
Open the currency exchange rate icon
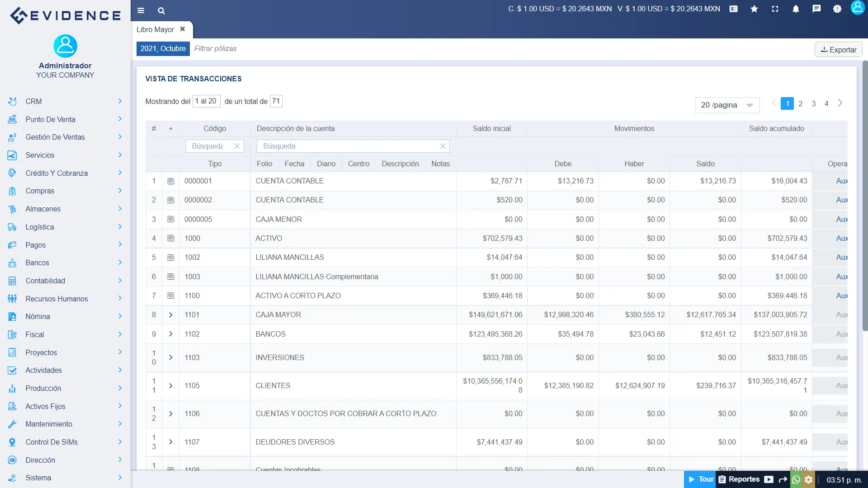[734, 9]
